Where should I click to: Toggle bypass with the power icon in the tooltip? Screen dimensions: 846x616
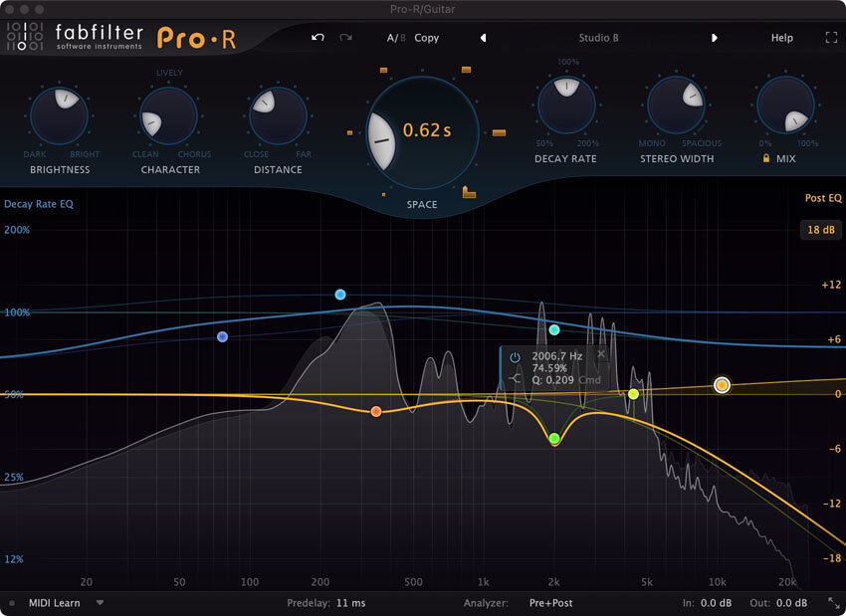click(515, 356)
